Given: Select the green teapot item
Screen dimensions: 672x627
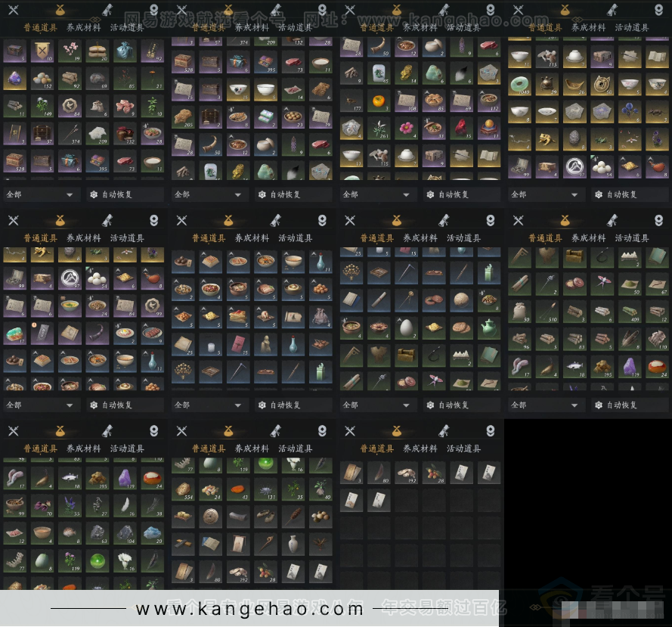Looking at the screenshot, I should (489, 327).
